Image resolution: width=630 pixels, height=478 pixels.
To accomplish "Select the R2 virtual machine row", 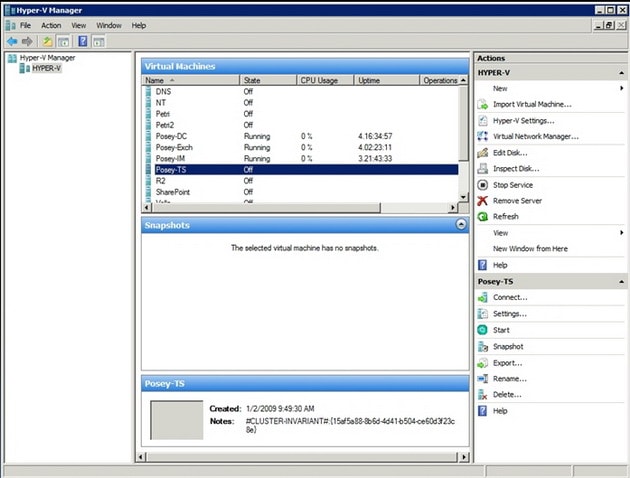I will click(301, 181).
